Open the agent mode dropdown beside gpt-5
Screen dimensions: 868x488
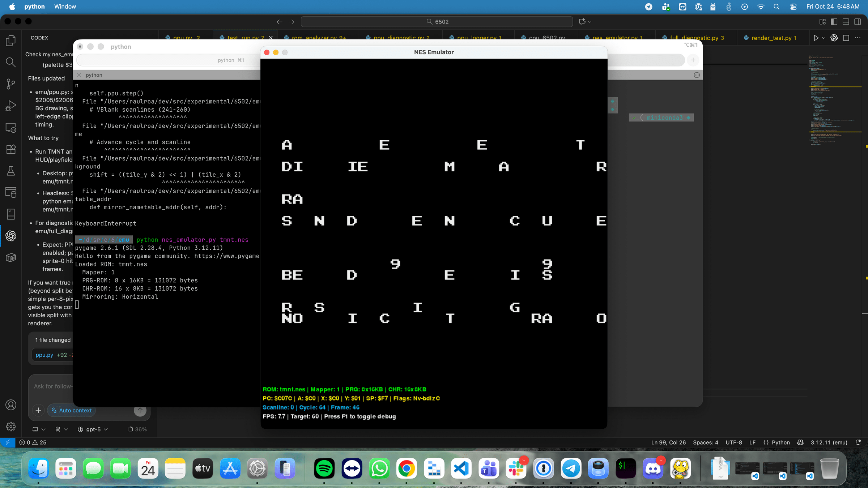pyautogui.click(x=61, y=429)
